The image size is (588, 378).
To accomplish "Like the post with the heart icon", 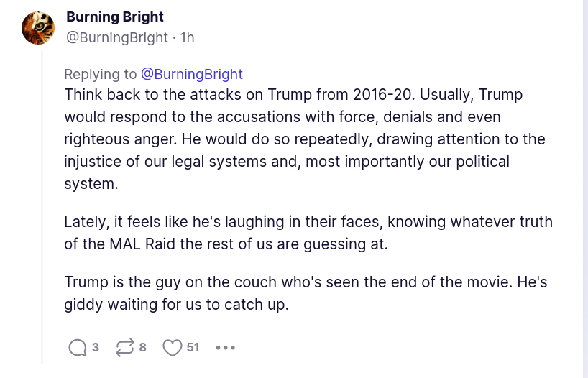I will coord(172,348).
